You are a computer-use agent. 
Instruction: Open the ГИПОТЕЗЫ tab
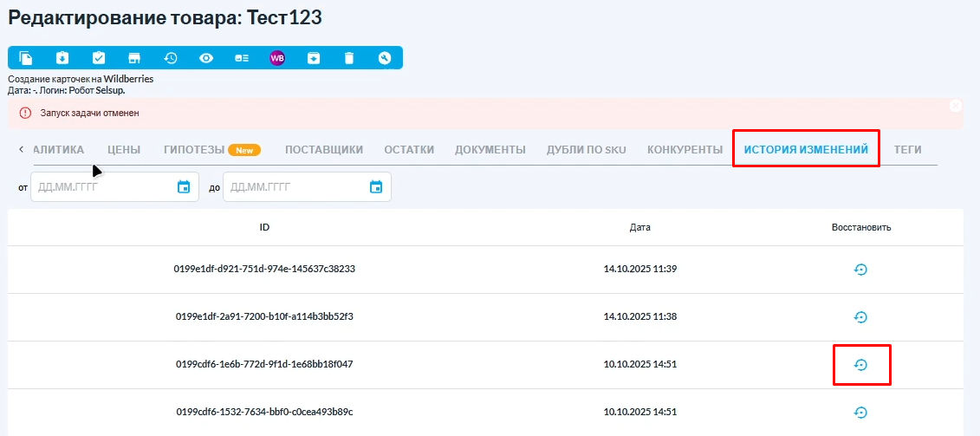[x=195, y=150]
